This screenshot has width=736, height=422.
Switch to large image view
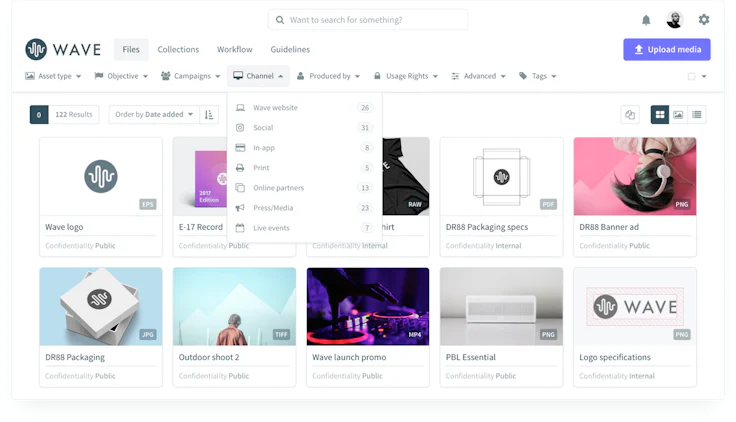678,115
